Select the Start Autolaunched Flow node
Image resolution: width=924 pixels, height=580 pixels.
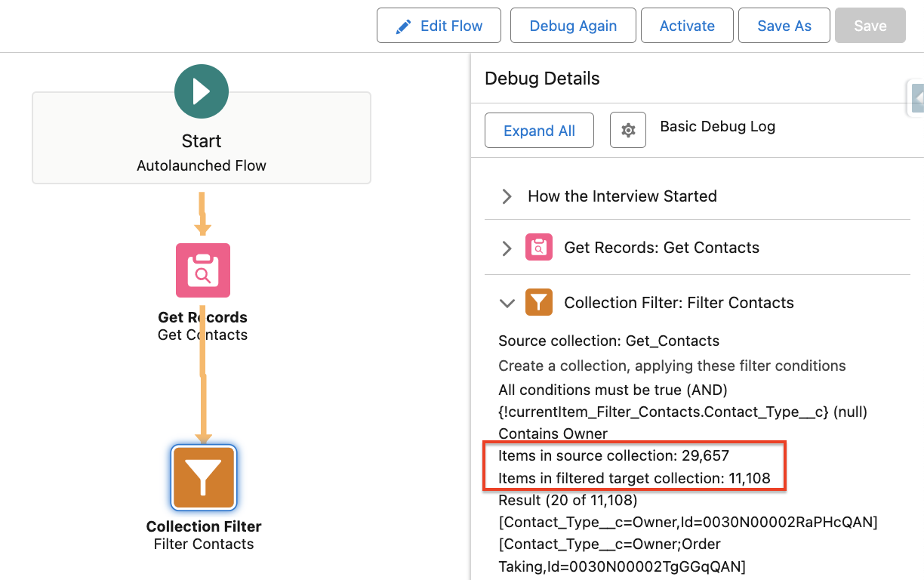201,137
